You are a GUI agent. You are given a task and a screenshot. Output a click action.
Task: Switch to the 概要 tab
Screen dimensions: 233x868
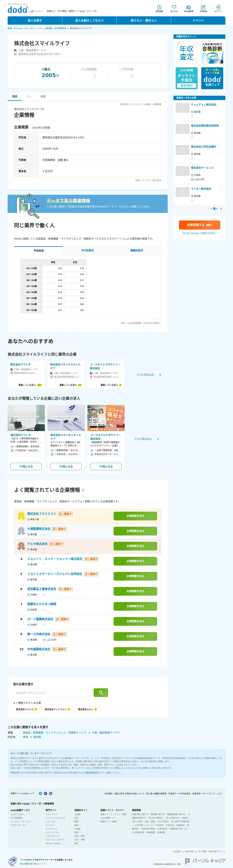[15, 97]
